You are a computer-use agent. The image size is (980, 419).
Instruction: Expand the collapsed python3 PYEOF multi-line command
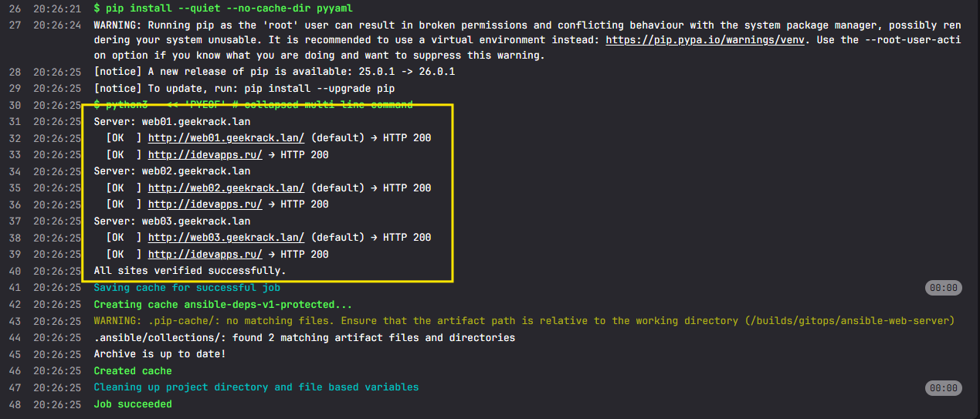253,105
